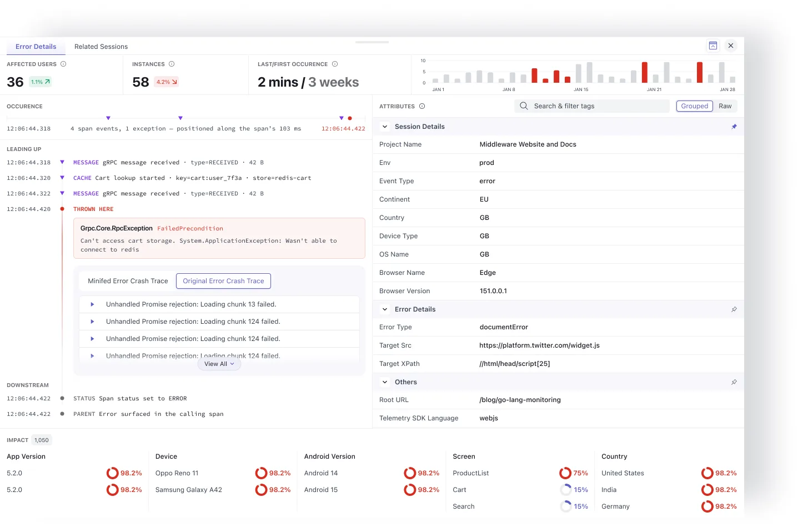803x532 pixels.
Task: Click the Browser Name value Edge
Action: click(x=488, y=273)
